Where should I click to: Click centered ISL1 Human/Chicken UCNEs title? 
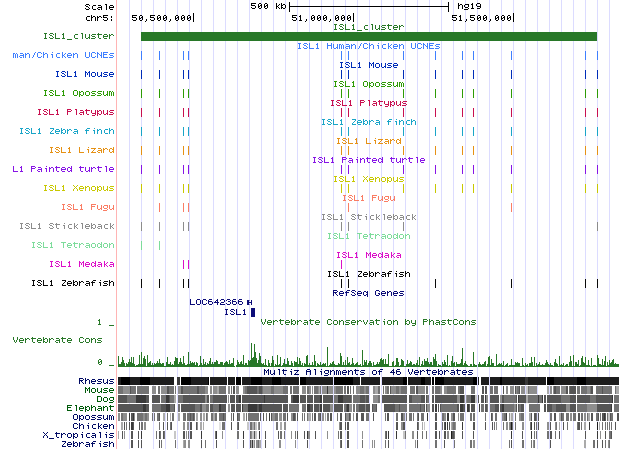pyautogui.click(x=368, y=46)
